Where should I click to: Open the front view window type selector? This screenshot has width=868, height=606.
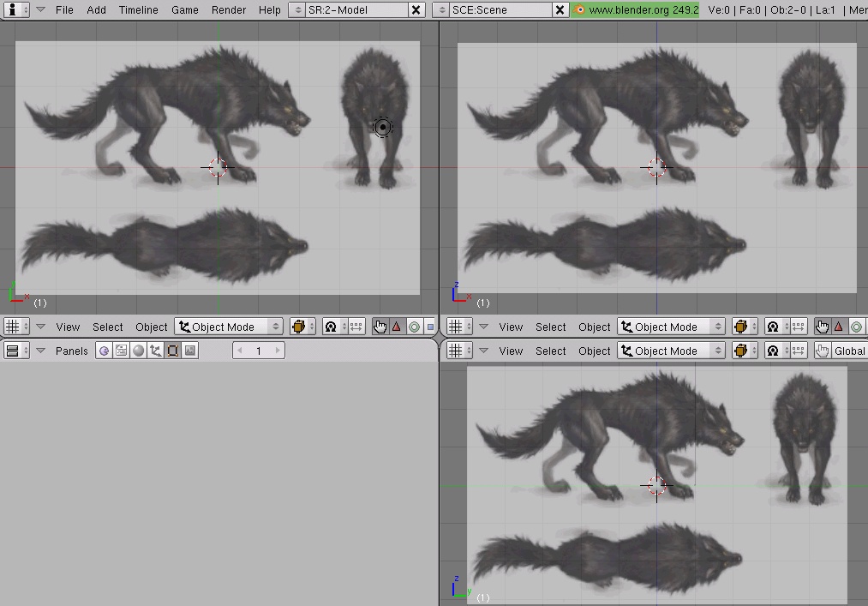[459, 327]
